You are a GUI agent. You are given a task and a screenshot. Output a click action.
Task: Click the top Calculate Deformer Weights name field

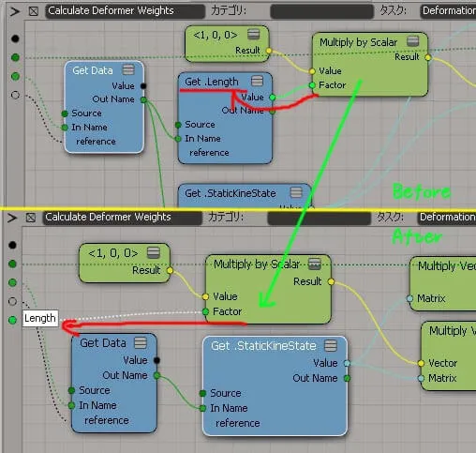click(x=125, y=11)
